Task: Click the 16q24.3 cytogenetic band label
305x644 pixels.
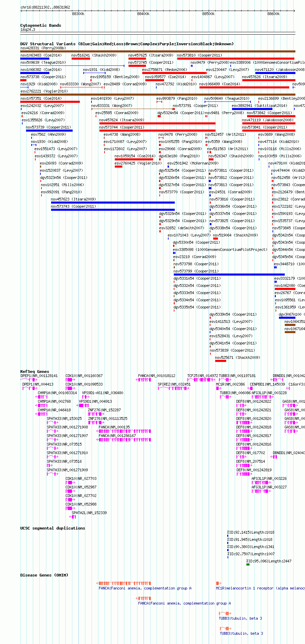Action: click(28, 29)
